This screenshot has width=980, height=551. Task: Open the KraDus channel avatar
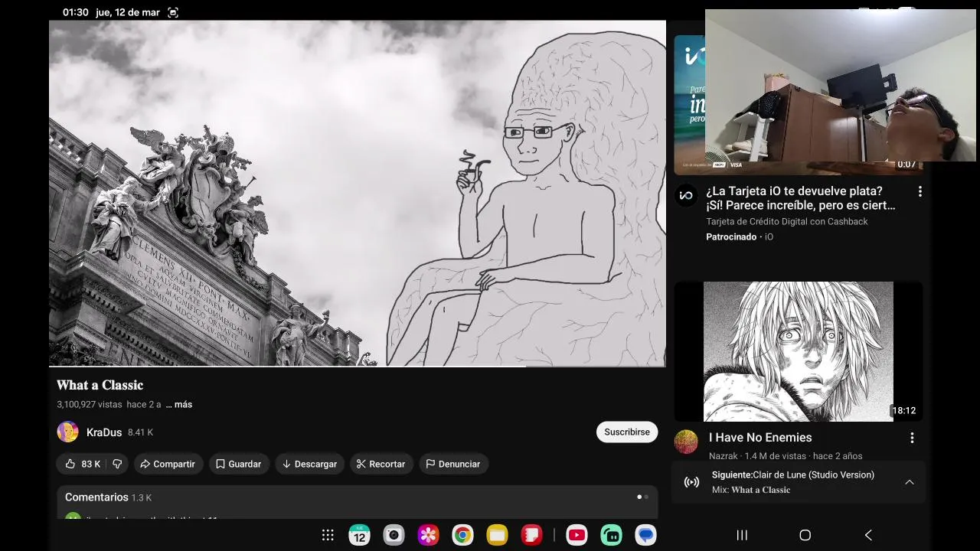(x=67, y=432)
